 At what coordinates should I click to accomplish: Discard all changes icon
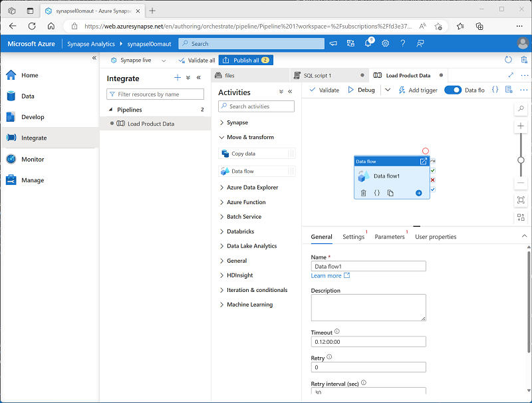click(x=524, y=60)
